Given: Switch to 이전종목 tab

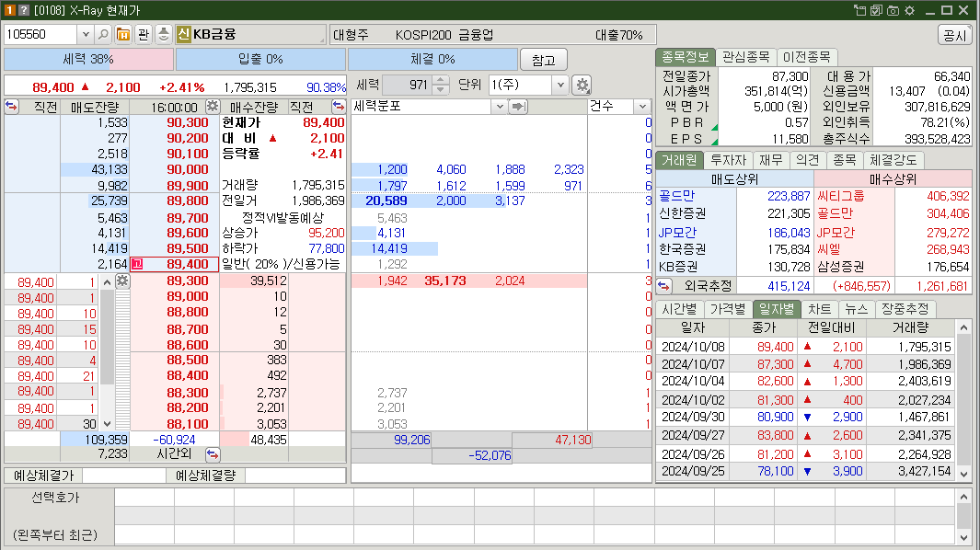Looking at the screenshot, I should [806, 57].
